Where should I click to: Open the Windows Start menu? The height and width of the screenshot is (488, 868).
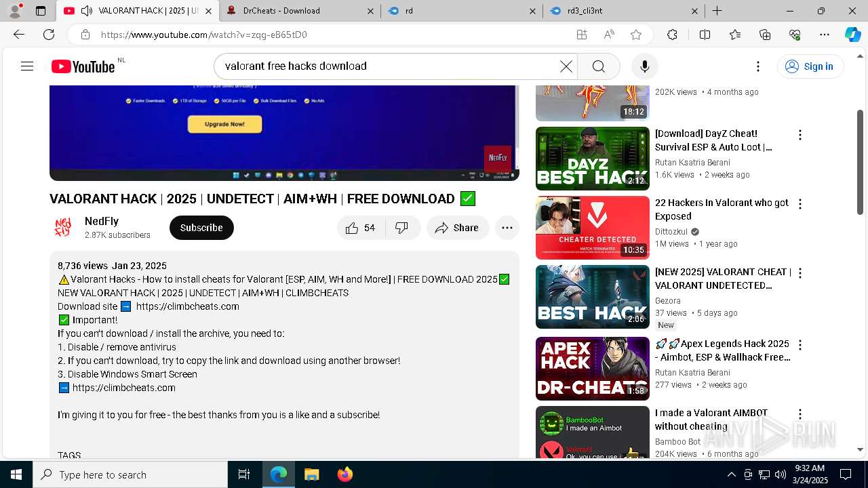click(16, 474)
